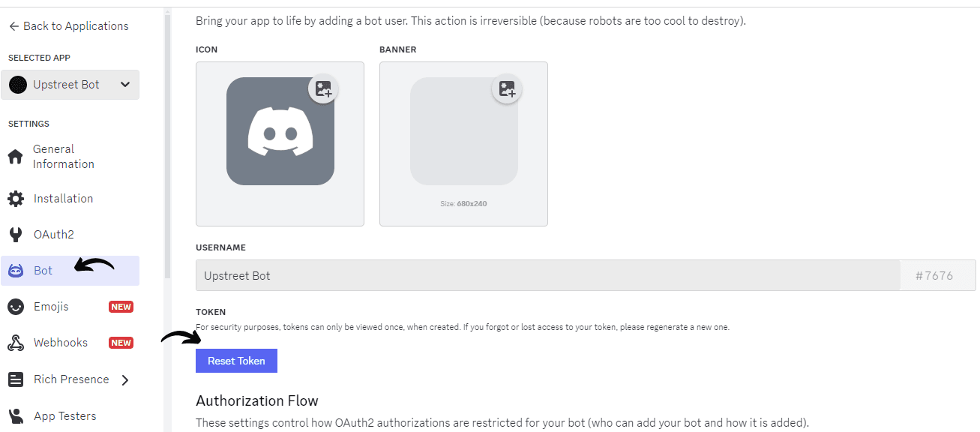Click the upload image icon on banner
The image size is (980, 432).
point(507,89)
